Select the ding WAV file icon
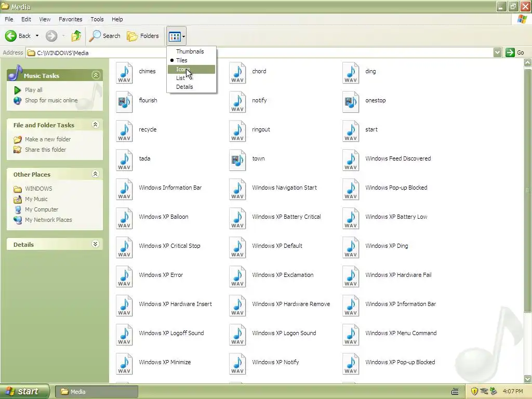The width and height of the screenshot is (532, 399). coord(351,73)
